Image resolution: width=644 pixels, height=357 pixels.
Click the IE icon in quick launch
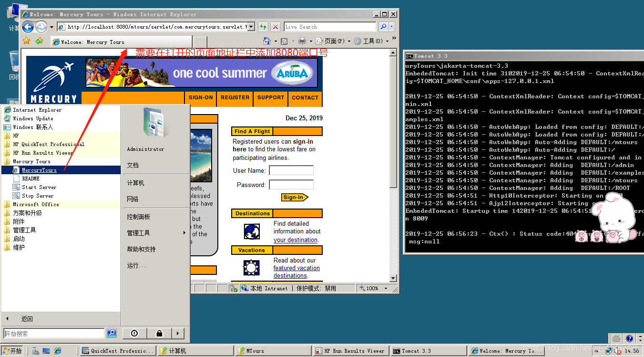pos(58,351)
